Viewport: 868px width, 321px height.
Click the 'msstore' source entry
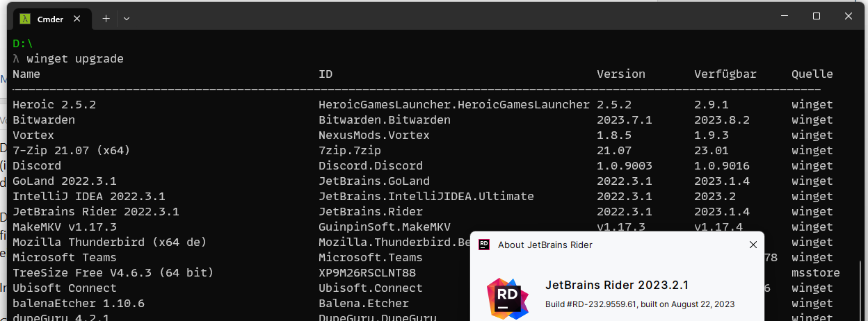816,273
